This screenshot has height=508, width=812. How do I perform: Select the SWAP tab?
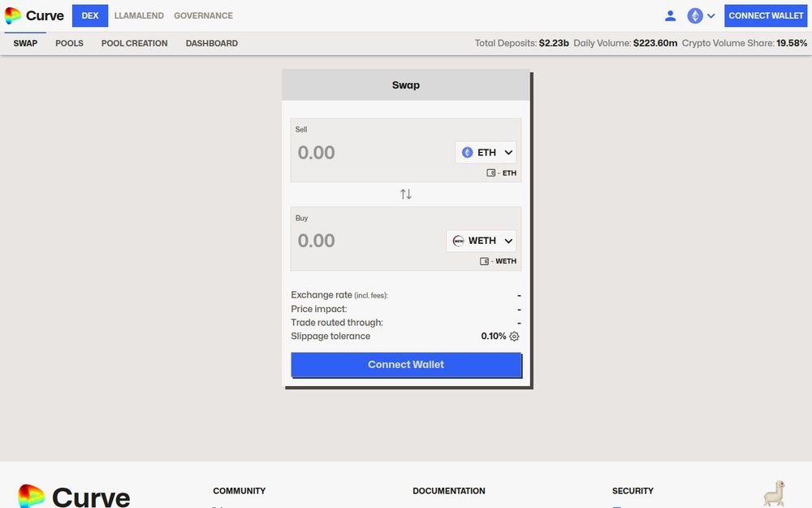(x=25, y=43)
